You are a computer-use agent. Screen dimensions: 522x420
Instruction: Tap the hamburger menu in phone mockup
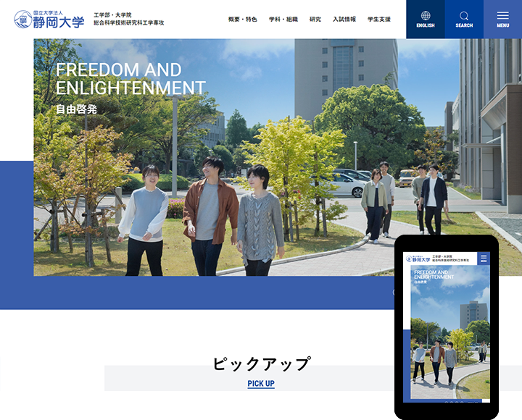pos(483,259)
